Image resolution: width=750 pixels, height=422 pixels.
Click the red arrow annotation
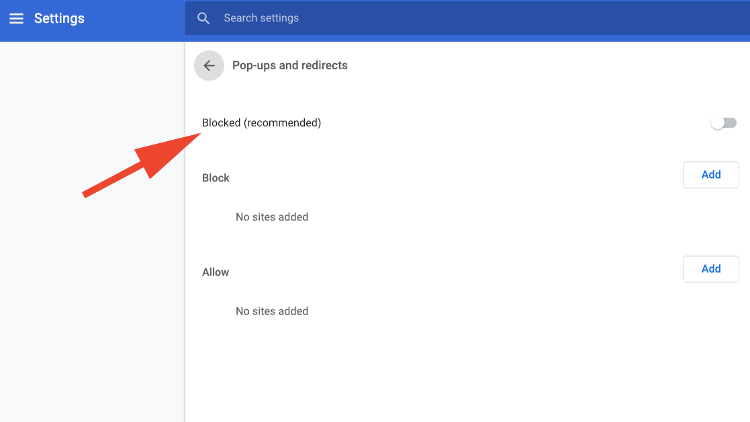pos(142,165)
